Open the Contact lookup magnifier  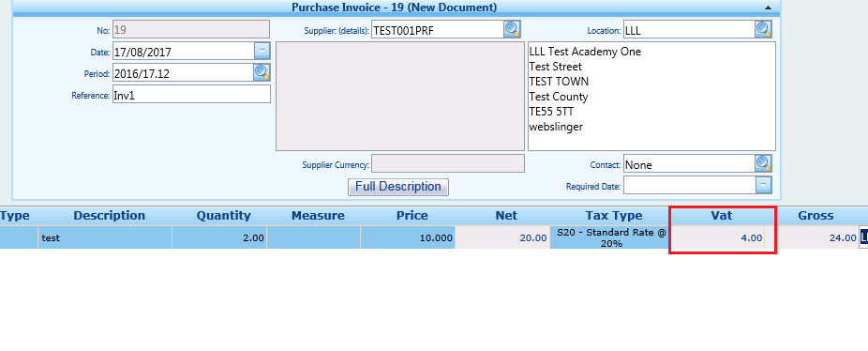tap(763, 163)
